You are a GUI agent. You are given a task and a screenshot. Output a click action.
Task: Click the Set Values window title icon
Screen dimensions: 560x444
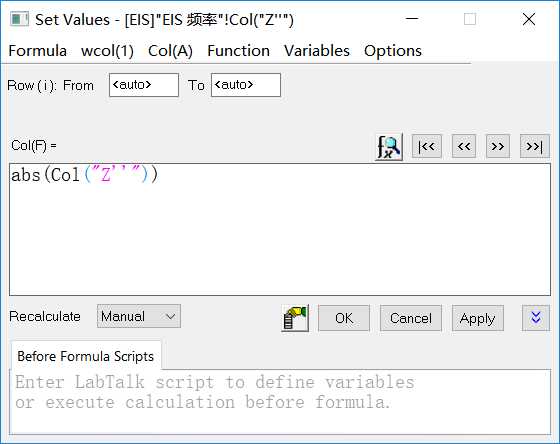click(x=19, y=19)
